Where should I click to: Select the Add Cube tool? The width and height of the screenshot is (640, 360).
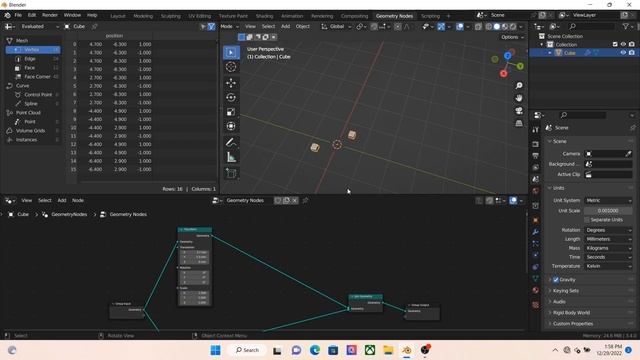(x=231, y=173)
